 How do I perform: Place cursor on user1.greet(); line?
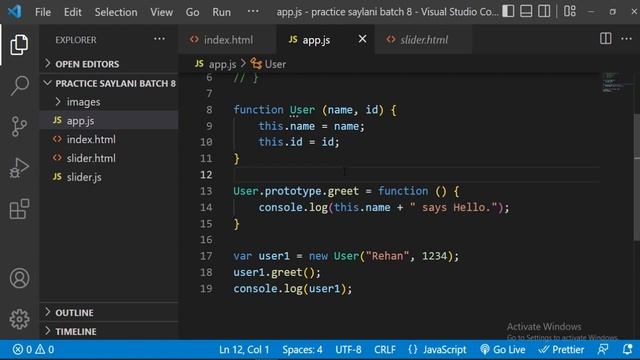[277, 272]
